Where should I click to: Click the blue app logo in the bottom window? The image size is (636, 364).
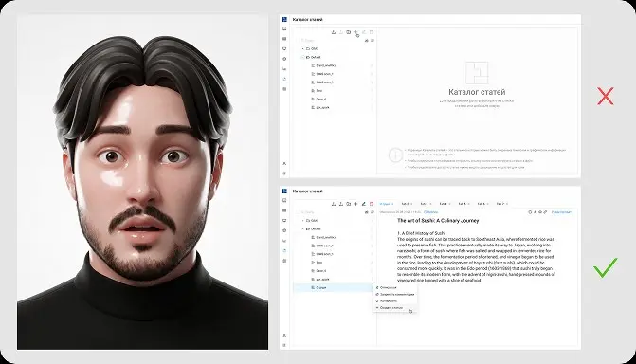(284, 191)
